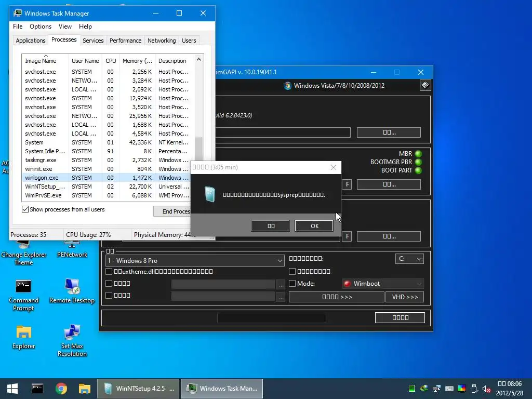Viewport: 532px width, 399px height.
Task: Click the file icon in the Sysprep dialog
Action: (x=210, y=194)
